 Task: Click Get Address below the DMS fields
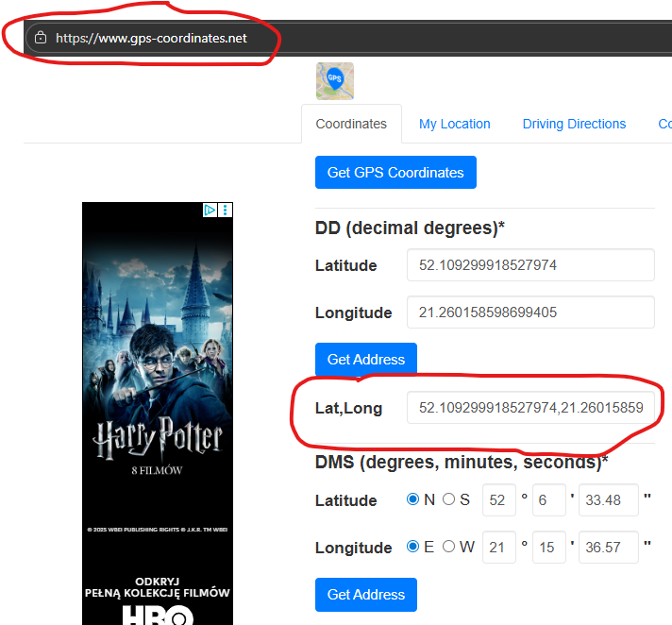pyautogui.click(x=365, y=595)
